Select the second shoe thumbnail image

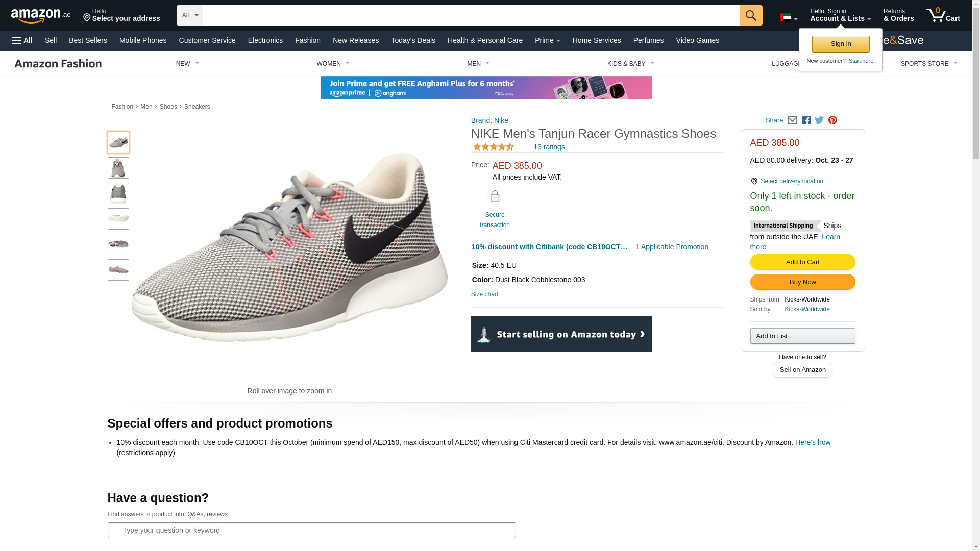(118, 168)
